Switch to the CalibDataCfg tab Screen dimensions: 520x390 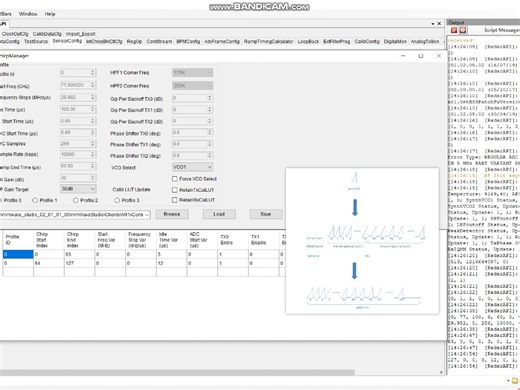click(47, 34)
